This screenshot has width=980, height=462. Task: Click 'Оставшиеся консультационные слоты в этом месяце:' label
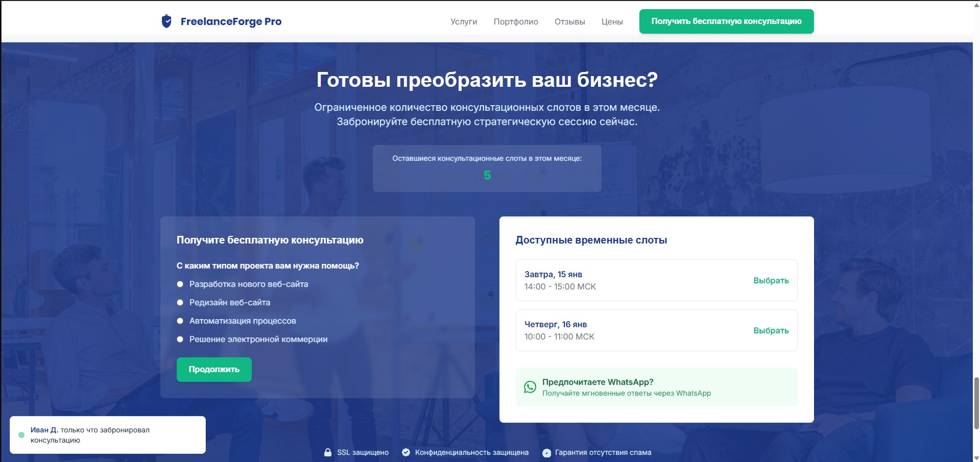(487, 158)
